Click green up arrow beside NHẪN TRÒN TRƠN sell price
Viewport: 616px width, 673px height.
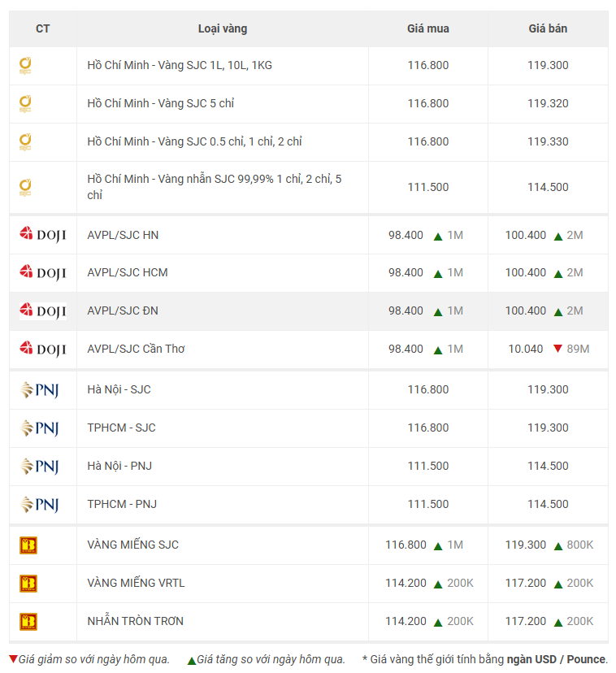coord(558,623)
